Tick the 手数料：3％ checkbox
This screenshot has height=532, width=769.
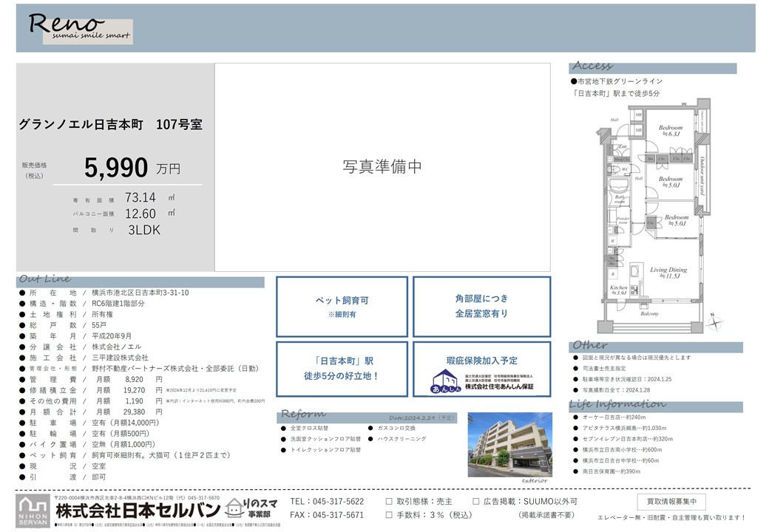[389, 515]
